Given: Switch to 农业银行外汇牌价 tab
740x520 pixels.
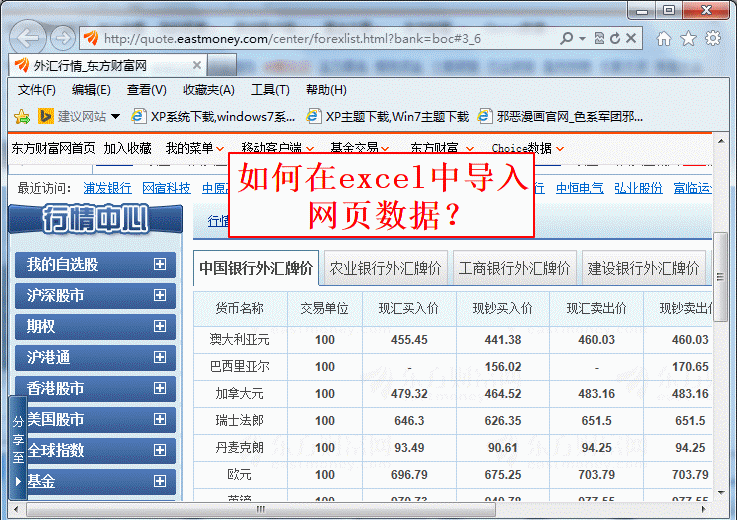Looking at the screenshot, I should point(385,269).
